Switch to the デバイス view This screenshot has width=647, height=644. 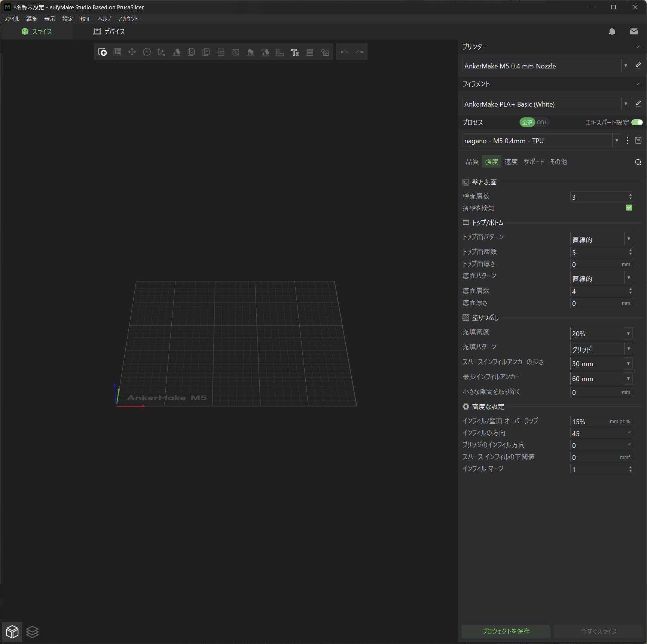(x=109, y=32)
